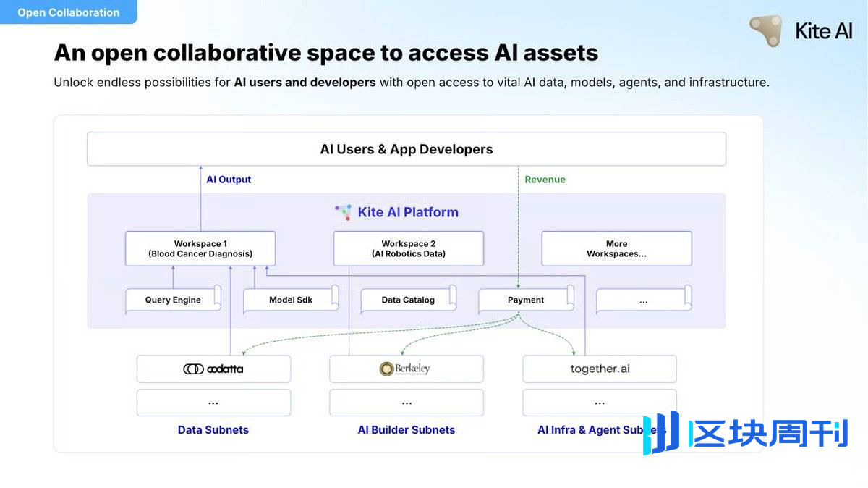
Task: Open the More Workspaces box
Action: point(616,248)
